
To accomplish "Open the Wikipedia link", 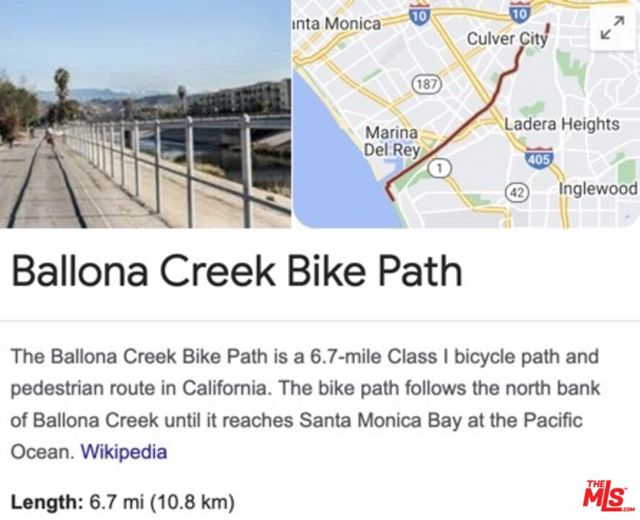I will pos(124,452).
